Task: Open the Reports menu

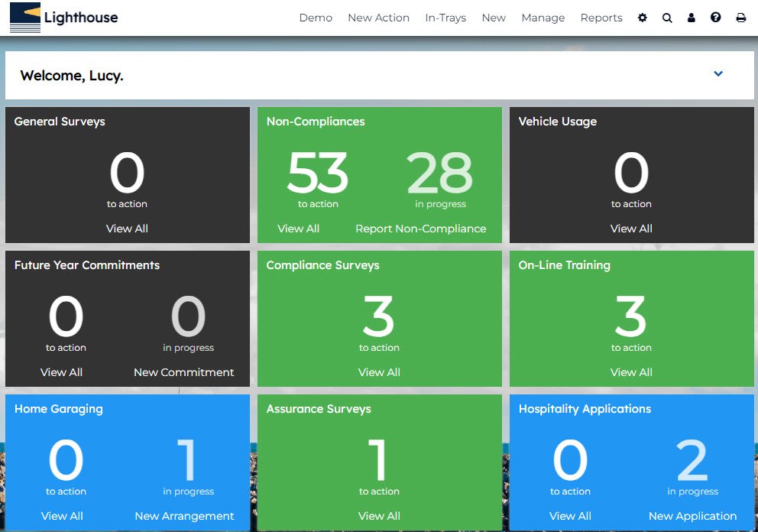Action: 601,18
